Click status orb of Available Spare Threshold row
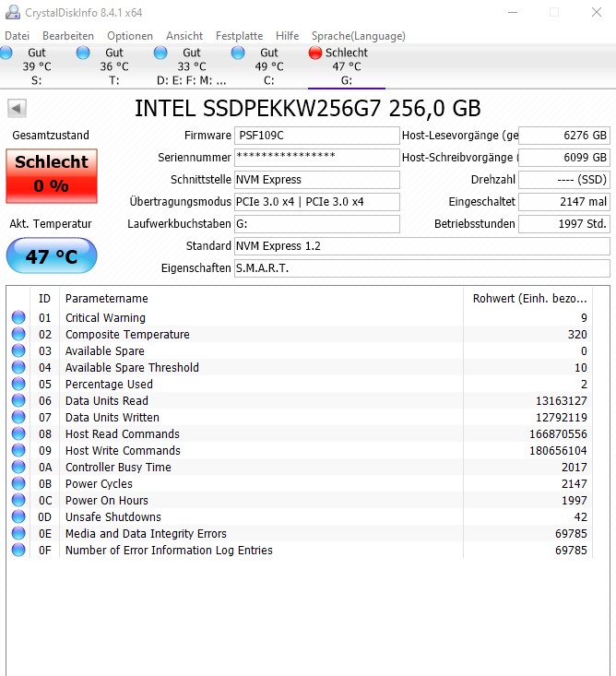The height and width of the screenshot is (676, 616). tap(18, 367)
